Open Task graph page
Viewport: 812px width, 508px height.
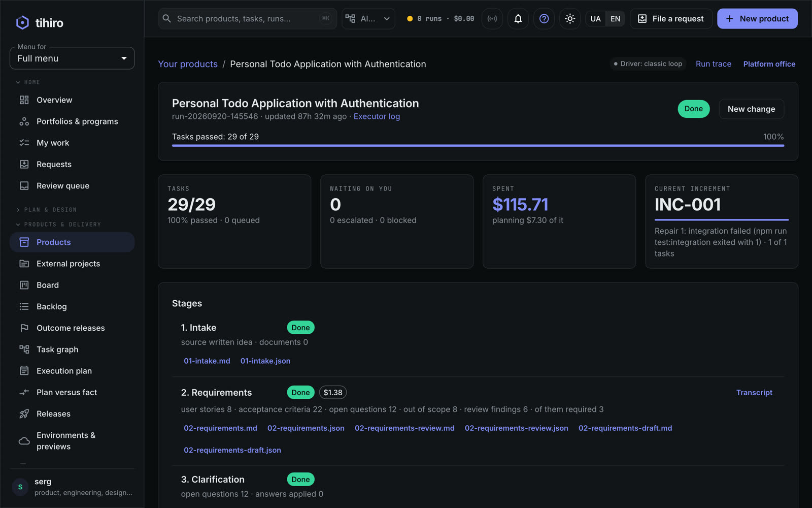[x=72, y=350]
